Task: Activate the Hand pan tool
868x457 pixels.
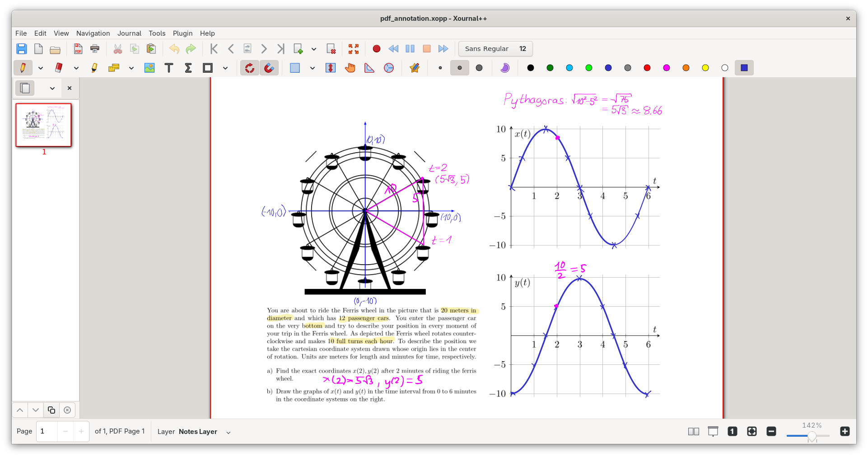Action: tap(350, 68)
